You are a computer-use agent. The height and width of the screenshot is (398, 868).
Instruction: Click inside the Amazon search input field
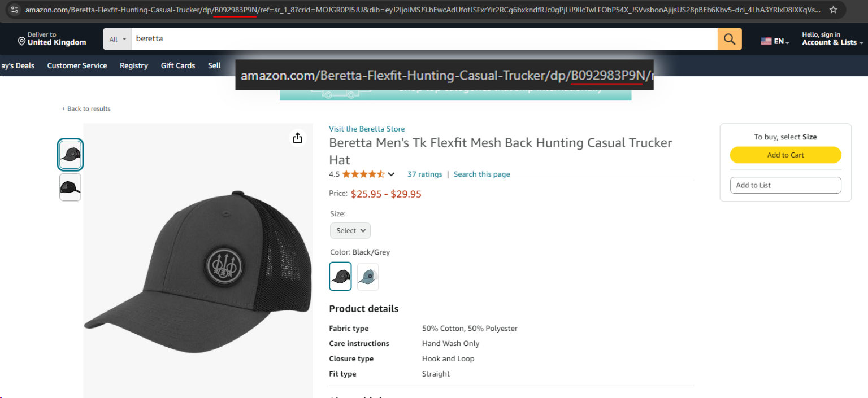pos(396,38)
